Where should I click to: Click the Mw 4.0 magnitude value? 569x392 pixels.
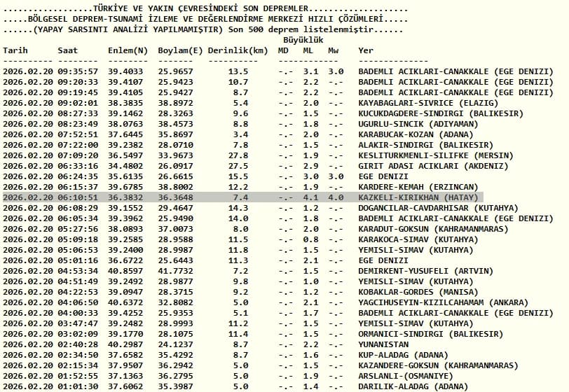(x=336, y=197)
